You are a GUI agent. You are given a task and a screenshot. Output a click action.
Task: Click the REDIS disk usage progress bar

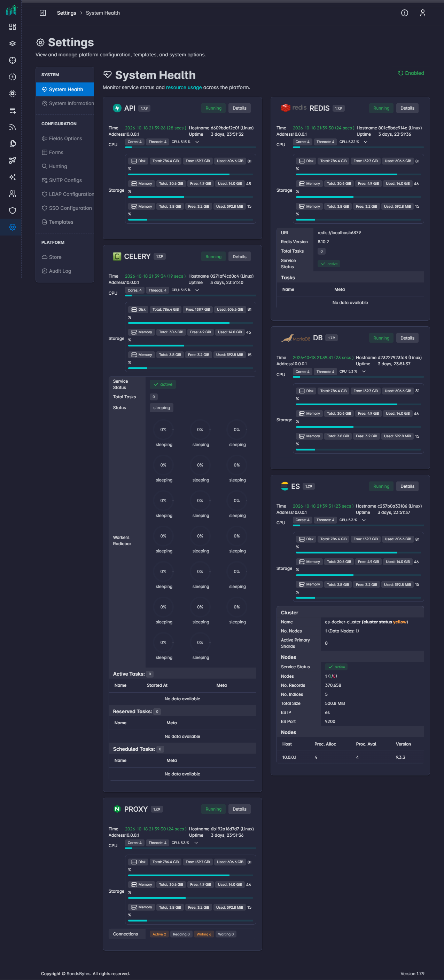click(358, 174)
